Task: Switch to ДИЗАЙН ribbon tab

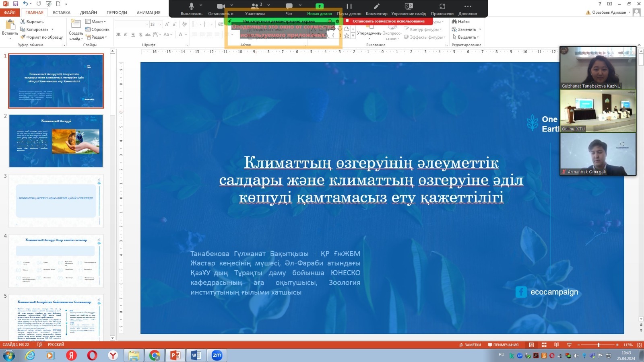Action: [89, 12]
